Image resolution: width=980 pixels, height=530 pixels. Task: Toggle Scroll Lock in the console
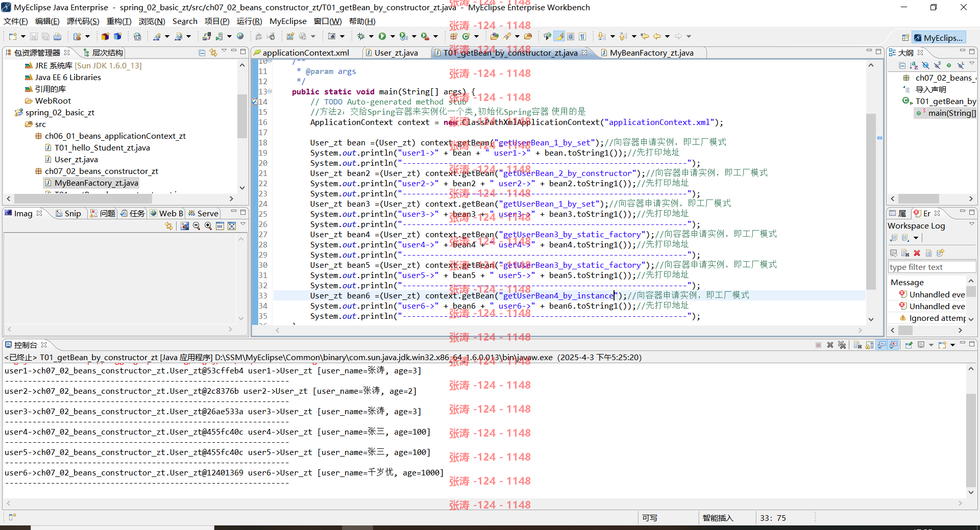point(869,345)
